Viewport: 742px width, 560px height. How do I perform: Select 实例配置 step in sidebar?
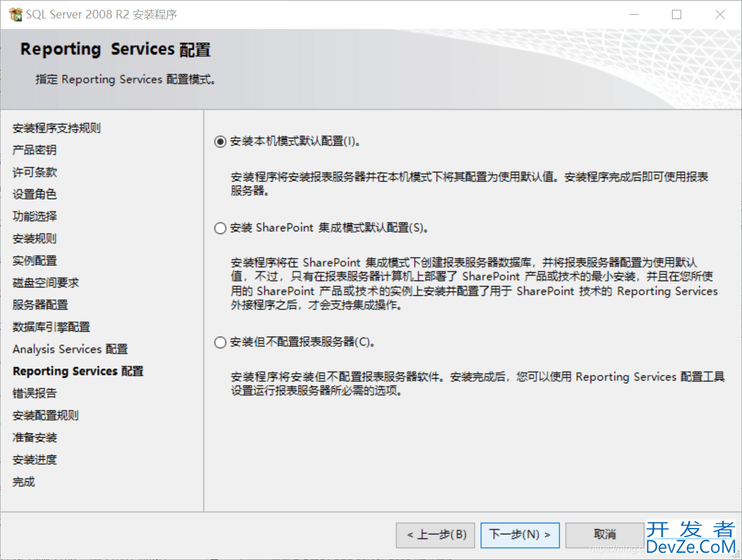click(x=34, y=261)
